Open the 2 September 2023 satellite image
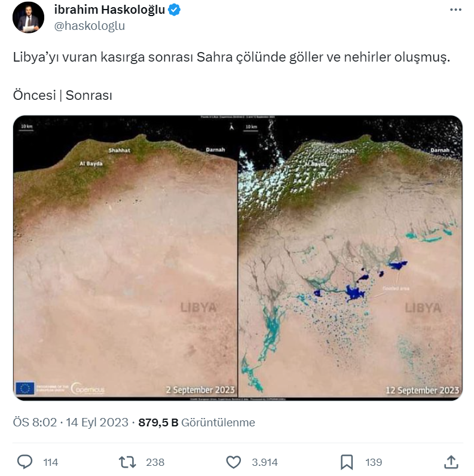 point(126,257)
